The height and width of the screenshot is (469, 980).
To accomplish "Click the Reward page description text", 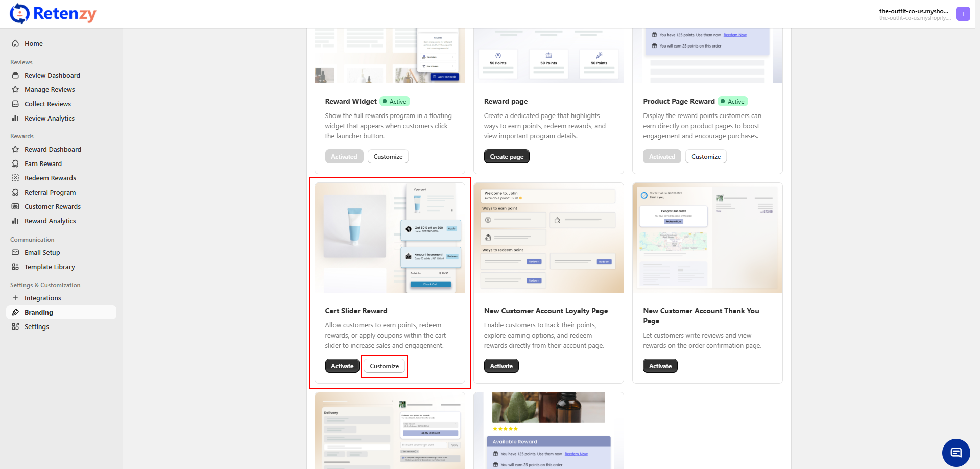I will pos(545,126).
